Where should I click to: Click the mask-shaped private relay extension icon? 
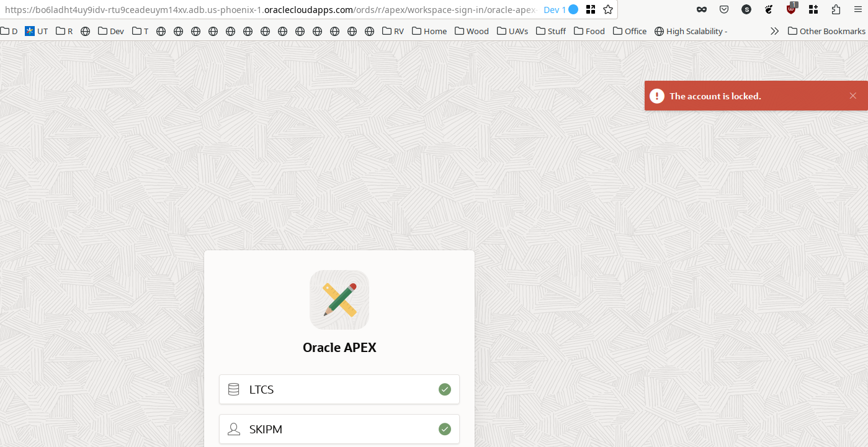pyautogui.click(x=701, y=10)
